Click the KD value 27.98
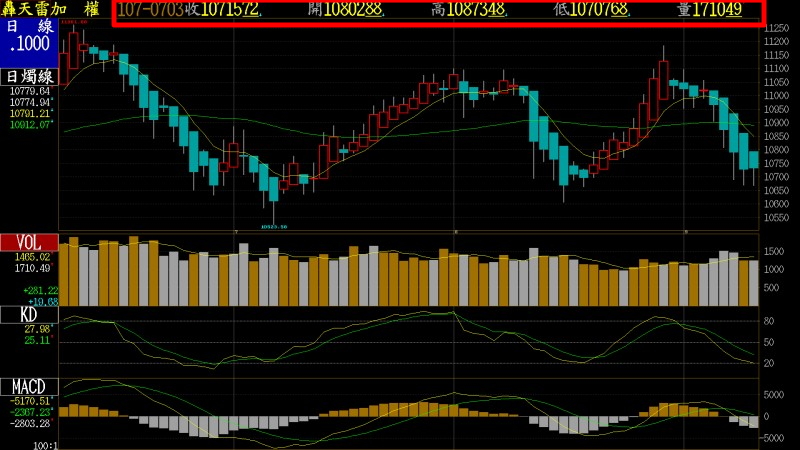800x450 pixels. (x=38, y=329)
